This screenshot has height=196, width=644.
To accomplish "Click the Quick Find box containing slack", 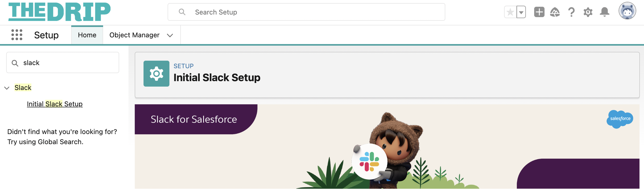I will point(63,62).
